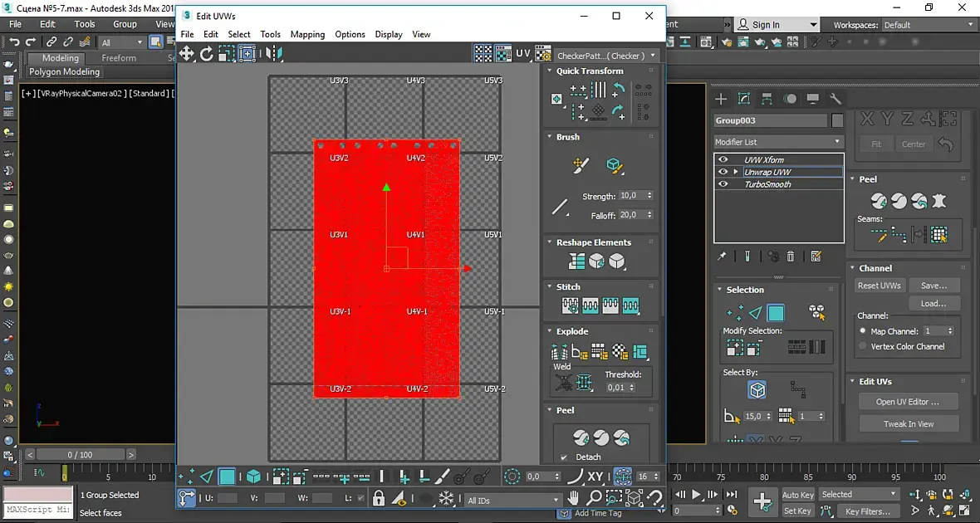
Task: Open the CheckerPattern texture dropdown
Action: coord(606,56)
